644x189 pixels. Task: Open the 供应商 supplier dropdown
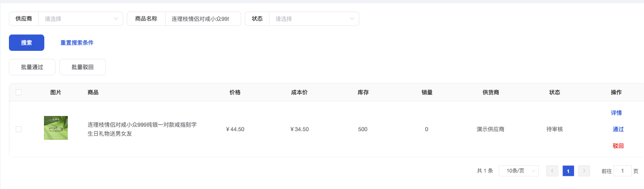[x=80, y=19]
